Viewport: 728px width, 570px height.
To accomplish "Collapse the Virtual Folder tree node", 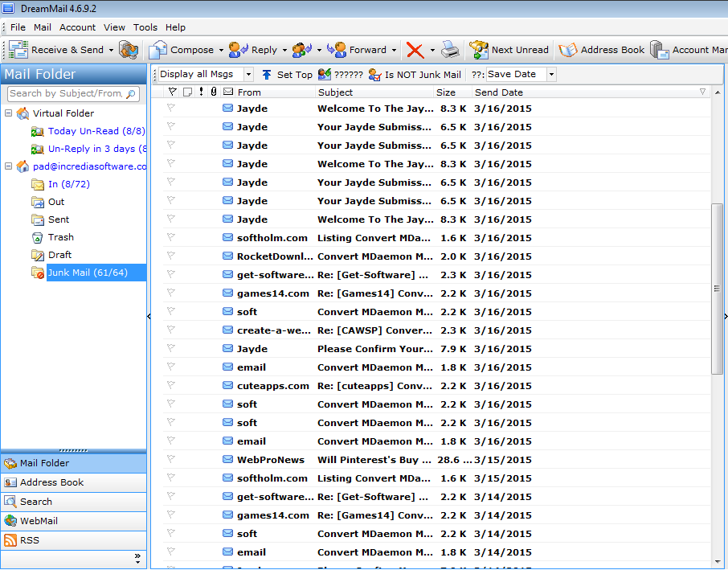I will pos(8,113).
